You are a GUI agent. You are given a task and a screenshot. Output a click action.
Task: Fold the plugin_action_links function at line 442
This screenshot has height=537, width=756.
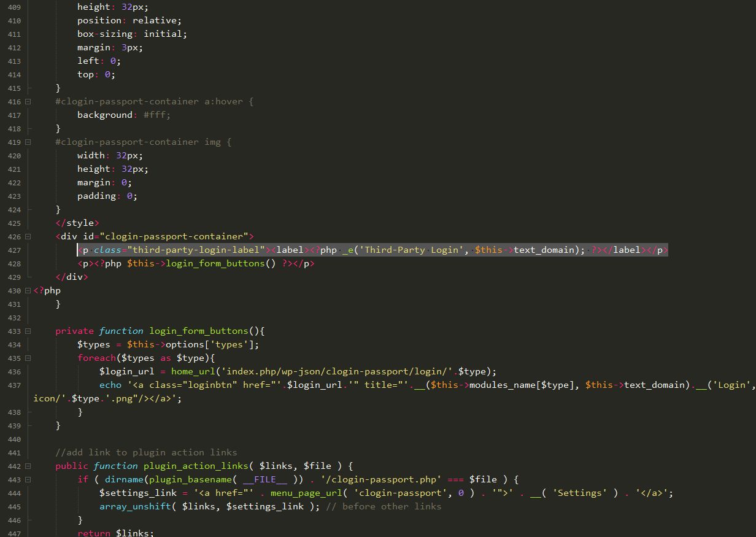tap(28, 466)
